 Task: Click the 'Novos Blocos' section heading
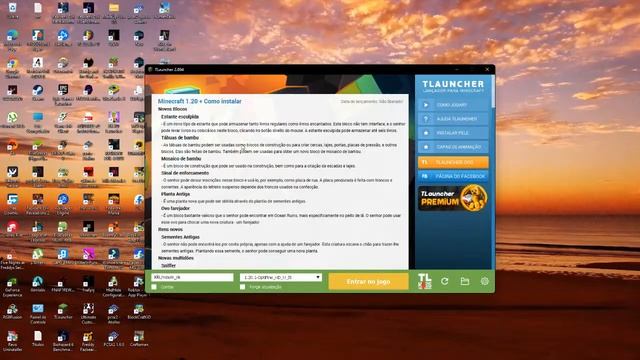[x=172, y=109]
